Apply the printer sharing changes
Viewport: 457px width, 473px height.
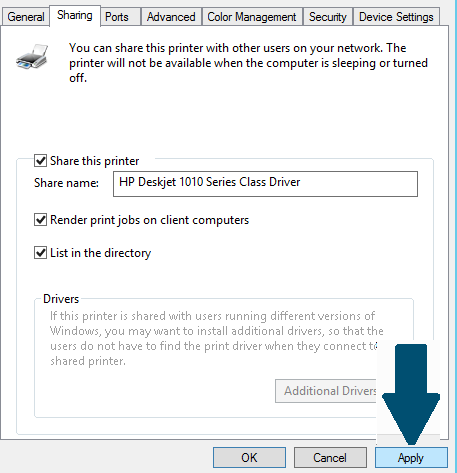point(411,458)
